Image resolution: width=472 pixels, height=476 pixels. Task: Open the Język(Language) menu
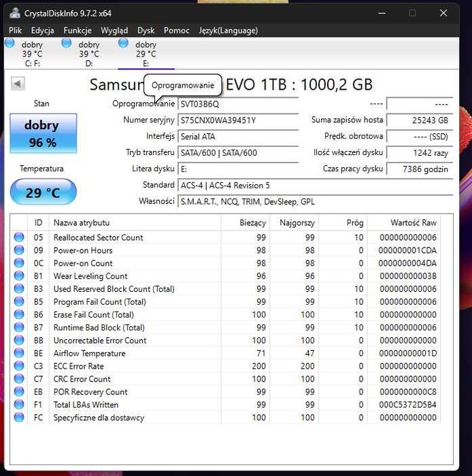click(229, 31)
